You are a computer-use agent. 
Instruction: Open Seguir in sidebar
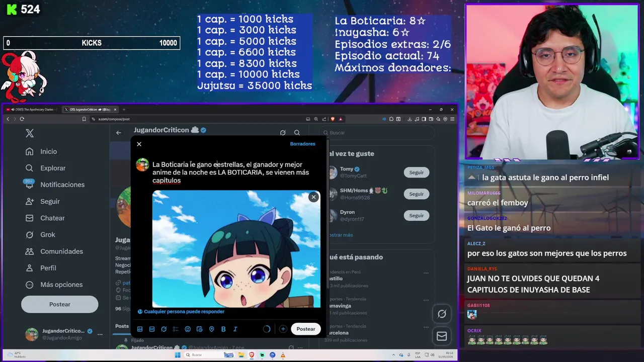pos(44,201)
